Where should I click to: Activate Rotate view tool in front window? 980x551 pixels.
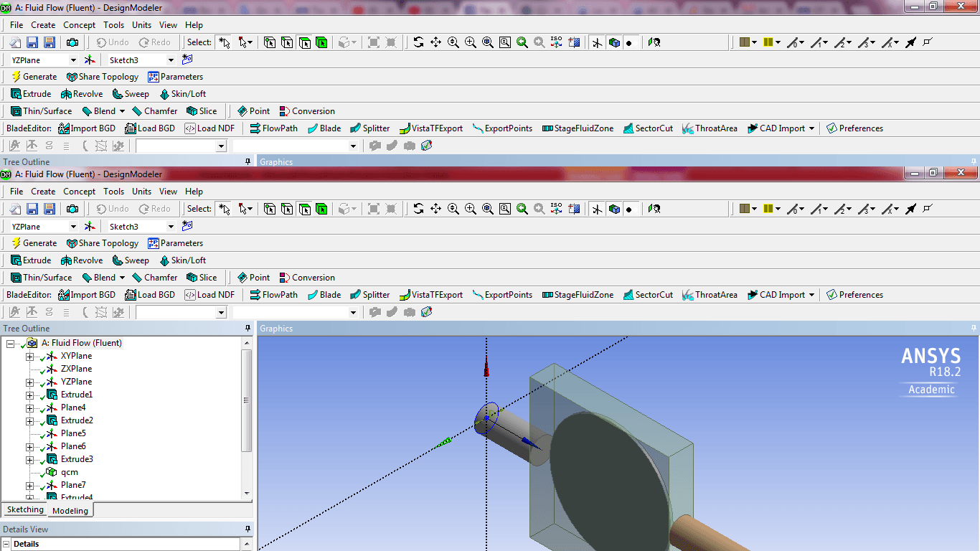419,209
